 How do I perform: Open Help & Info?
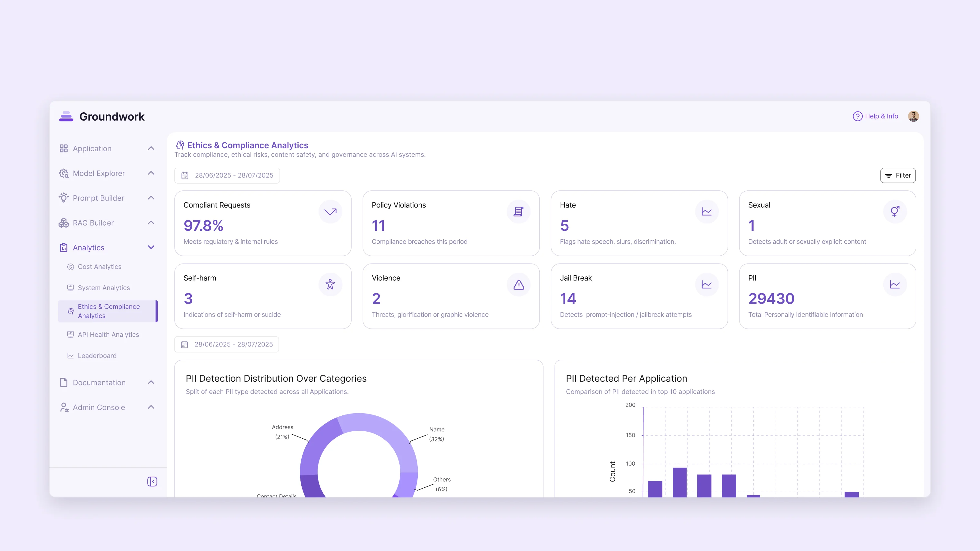pos(875,116)
